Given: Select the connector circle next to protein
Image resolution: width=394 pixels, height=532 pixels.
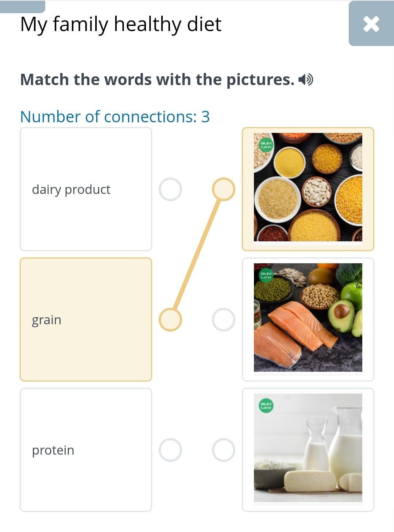Looking at the screenshot, I should (x=170, y=450).
